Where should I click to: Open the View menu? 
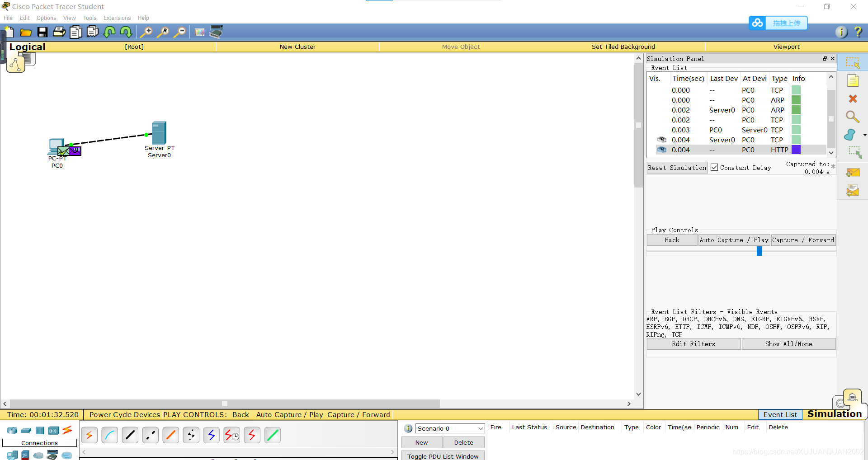[x=70, y=18]
